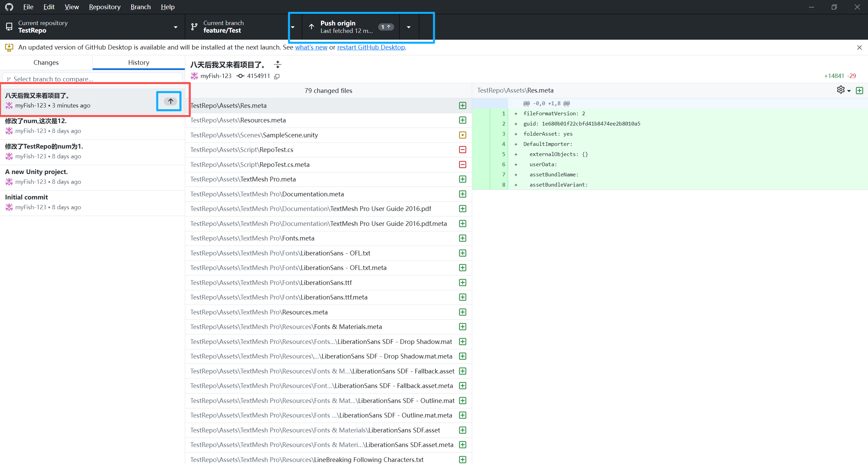The image size is (868, 464).
Task: Open the View menu
Action: pos(72,7)
